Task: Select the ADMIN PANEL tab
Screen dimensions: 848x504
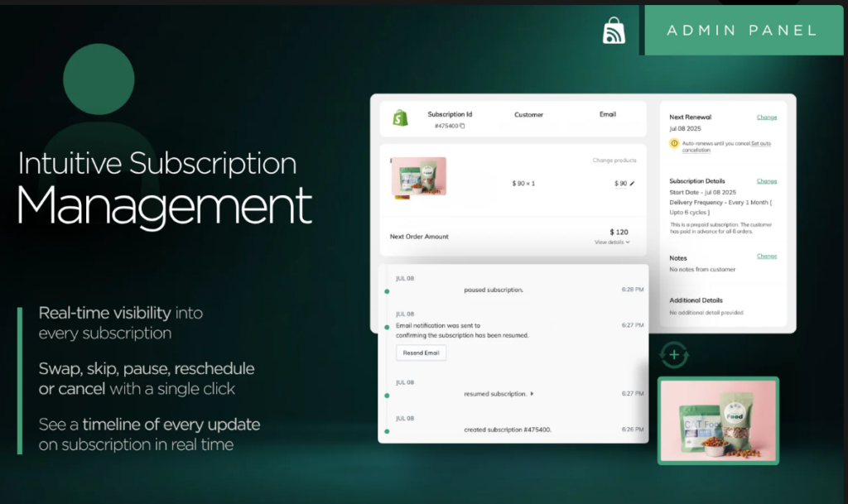Action: (744, 31)
